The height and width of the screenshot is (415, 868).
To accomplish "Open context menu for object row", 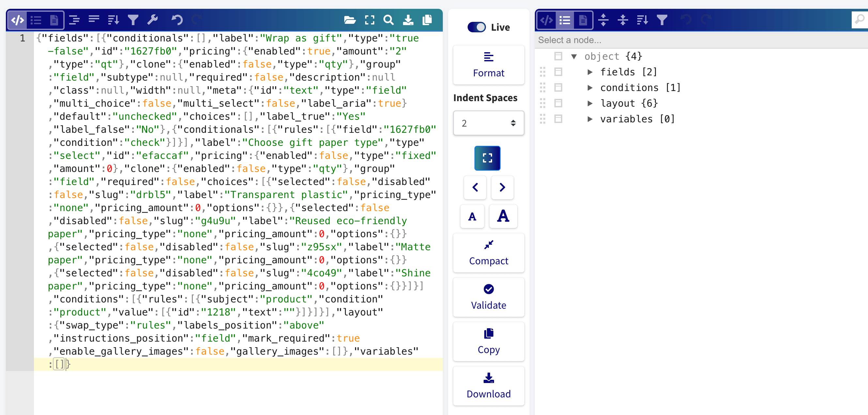I will pyautogui.click(x=558, y=56).
